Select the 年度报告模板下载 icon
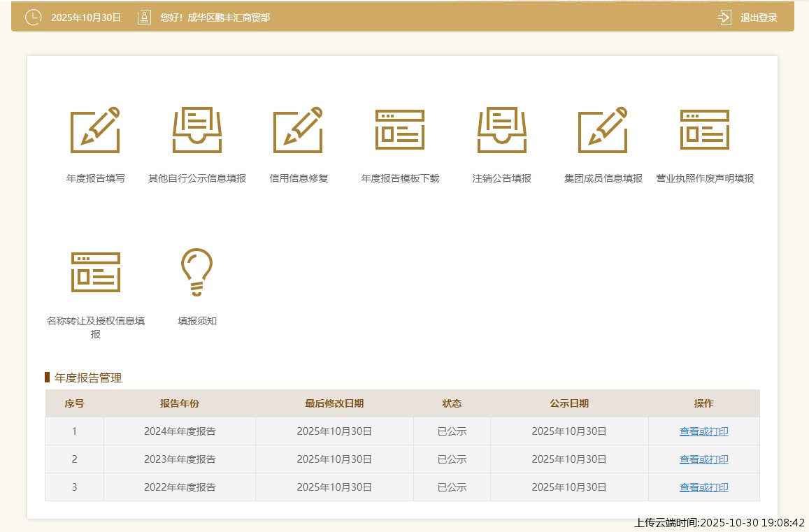809x532 pixels. [400, 130]
